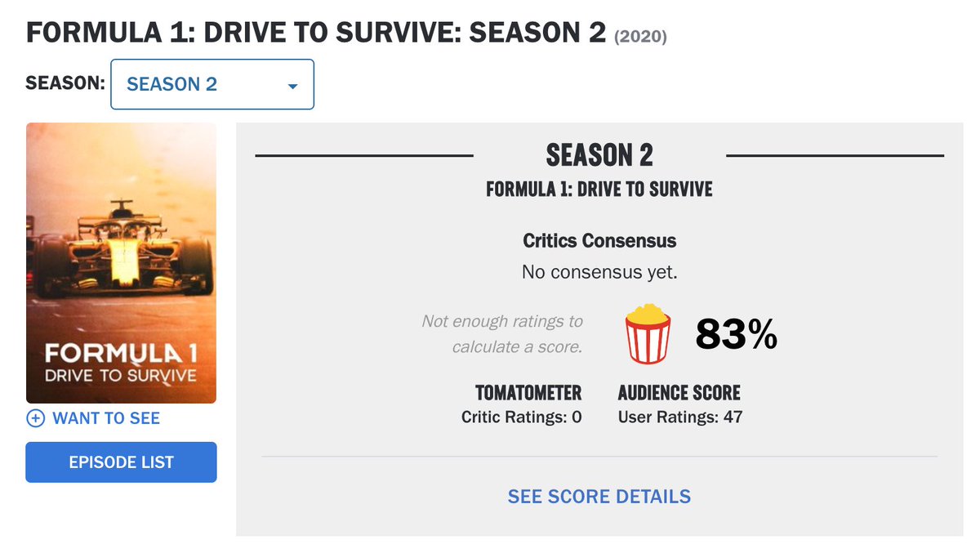
Task: Click the 83% audience score value
Action: [737, 334]
